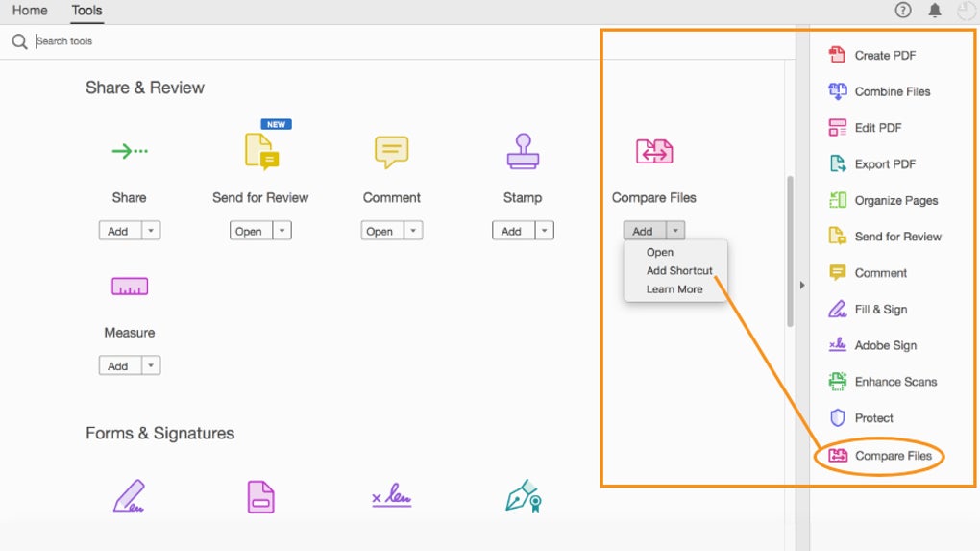Image resolution: width=980 pixels, height=551 pixels.
Task: Choose Add Shortcut from the popup menu
Action: click(679, 271)
